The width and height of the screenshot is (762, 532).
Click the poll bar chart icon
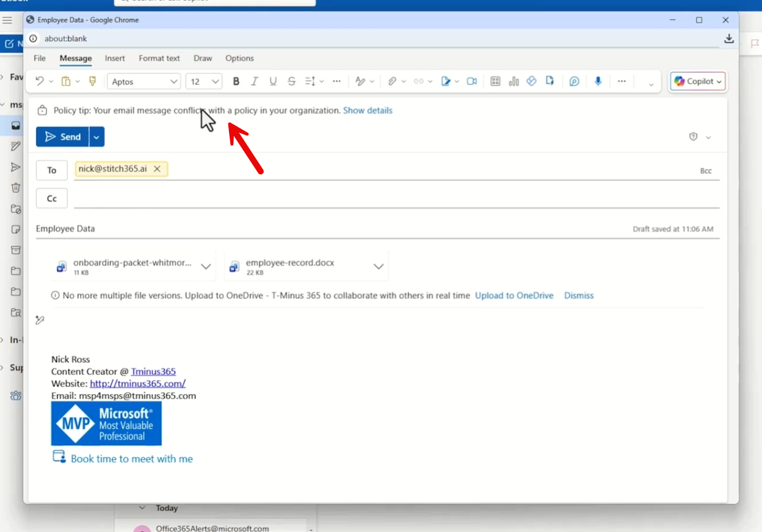(513, 82)
